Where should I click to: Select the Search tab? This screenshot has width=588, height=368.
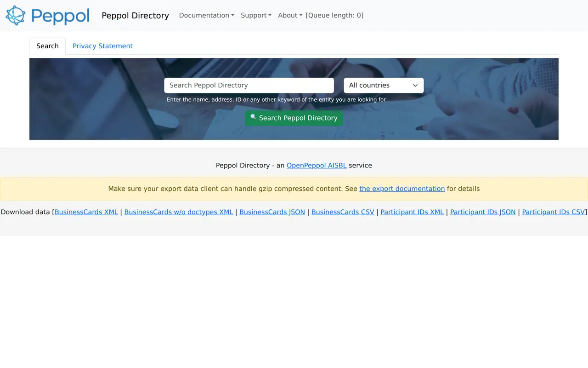[48, 46]
